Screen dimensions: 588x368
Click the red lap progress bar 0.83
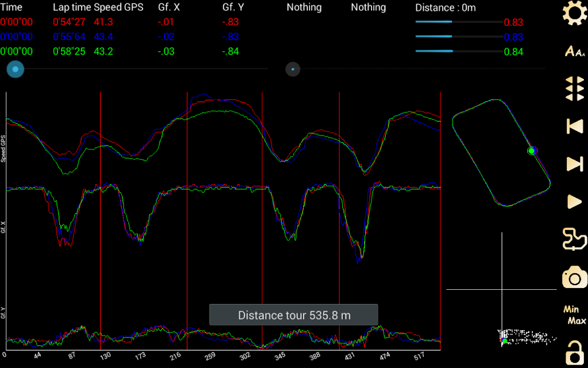pos(459,22)
